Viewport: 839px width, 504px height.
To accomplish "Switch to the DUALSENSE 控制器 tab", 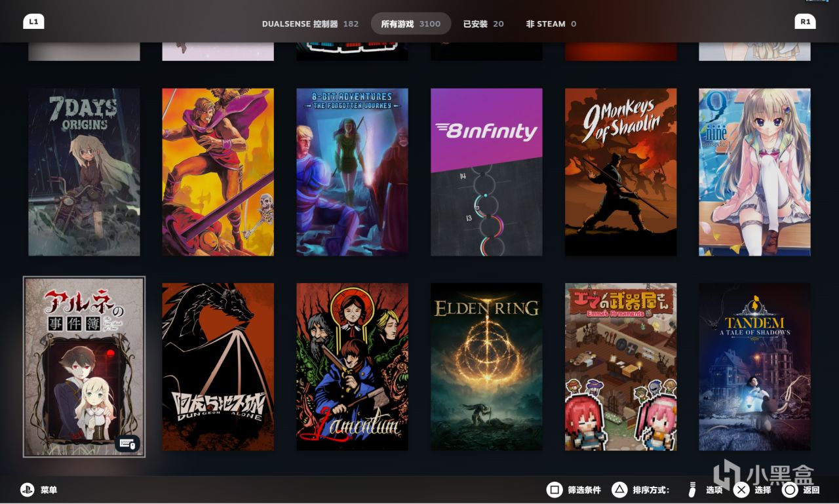I will pos(310,24).
